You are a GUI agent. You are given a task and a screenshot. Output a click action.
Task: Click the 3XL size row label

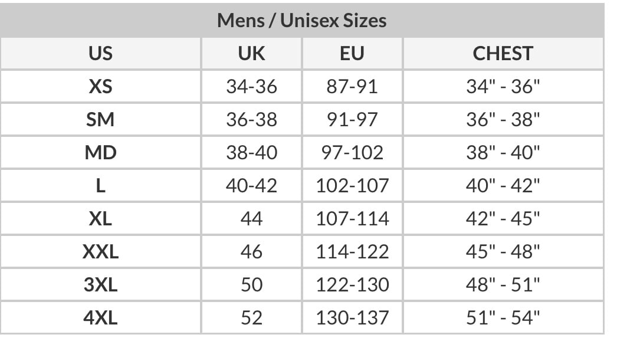100,285
